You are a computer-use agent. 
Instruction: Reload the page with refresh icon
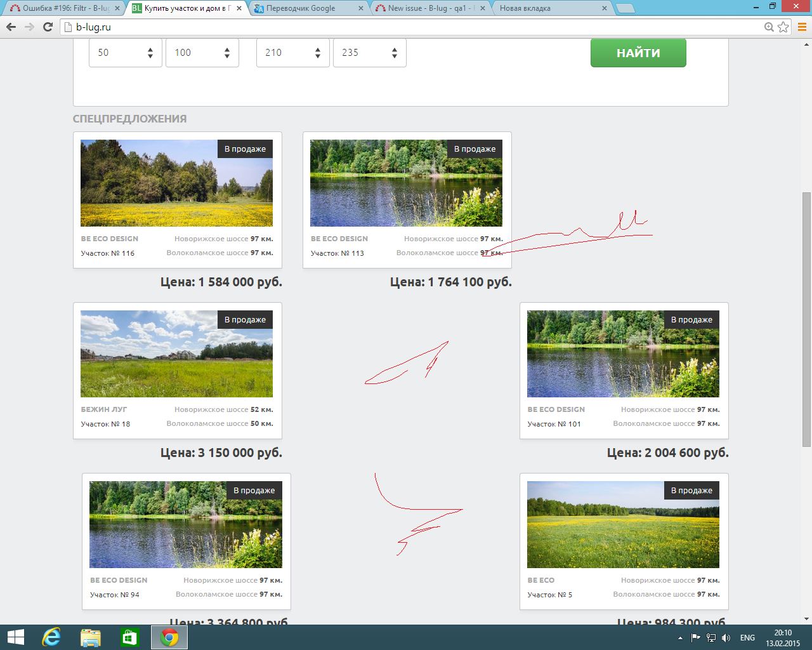[x=48, y=27]
